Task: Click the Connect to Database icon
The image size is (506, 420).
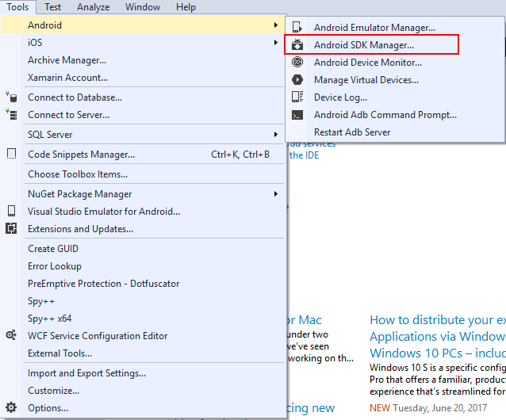Action: coord(11,97)
